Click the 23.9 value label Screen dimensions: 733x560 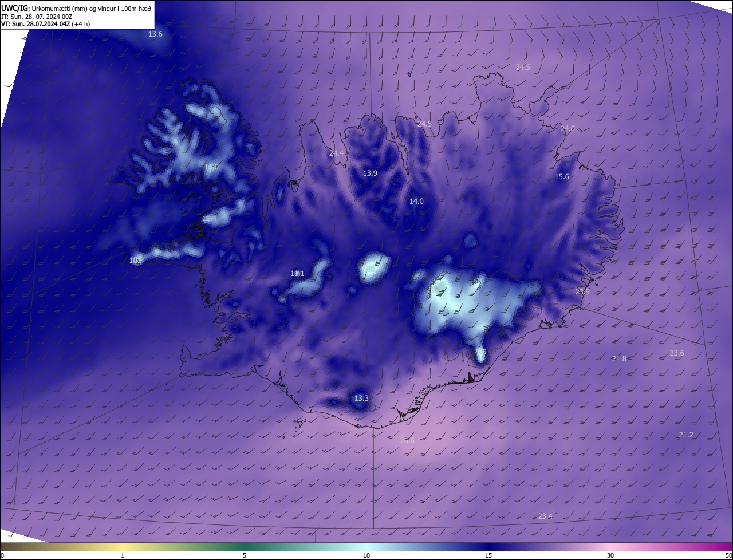coord(582,292)
